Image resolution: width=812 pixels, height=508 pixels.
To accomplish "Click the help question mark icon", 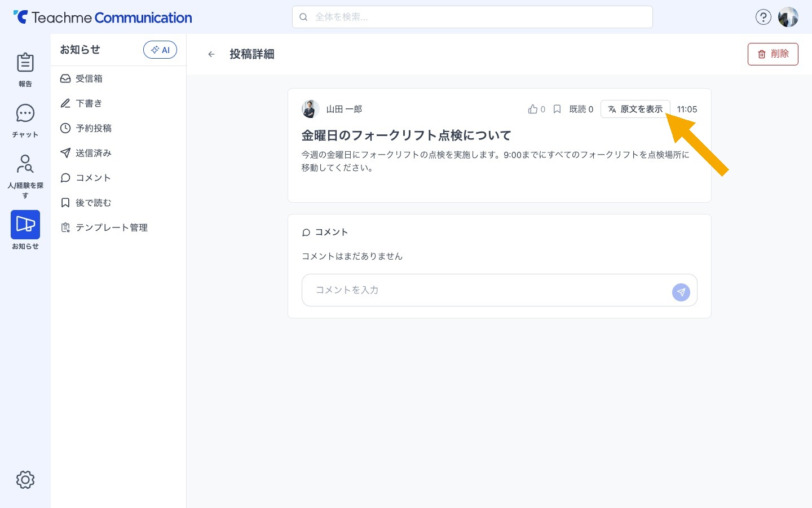I will (x=763, y=17).
